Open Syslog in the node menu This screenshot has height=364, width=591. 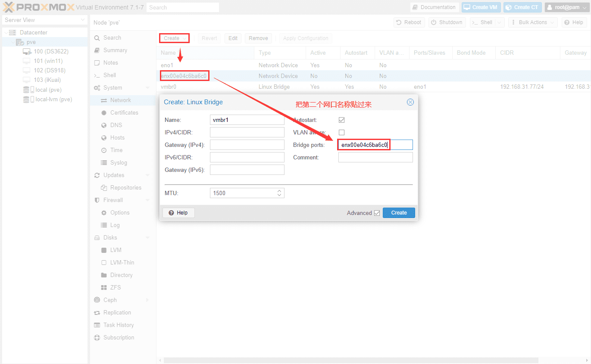[x=119, y=163]
